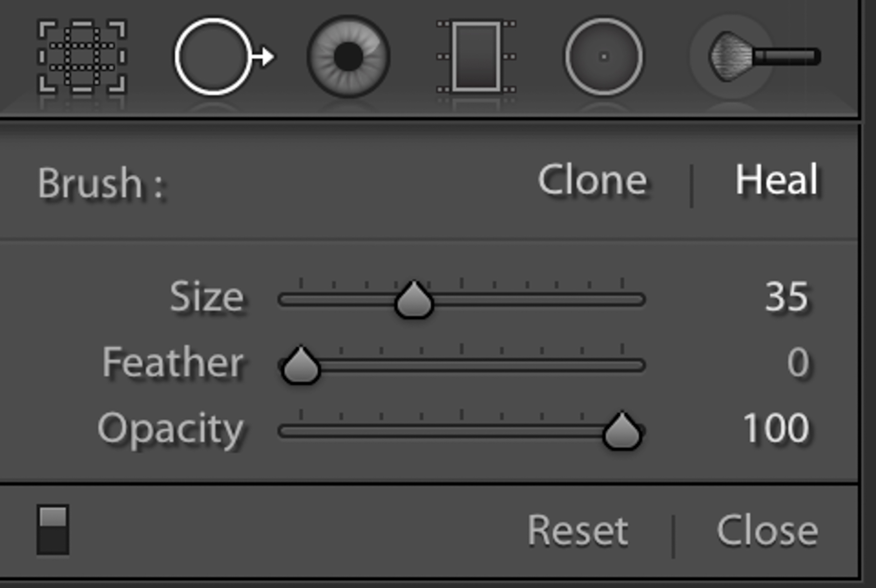The height and width of the screenshot is (588, 876).
Task: Click the Opacity value field 100
Action: [x=777, y=428]
